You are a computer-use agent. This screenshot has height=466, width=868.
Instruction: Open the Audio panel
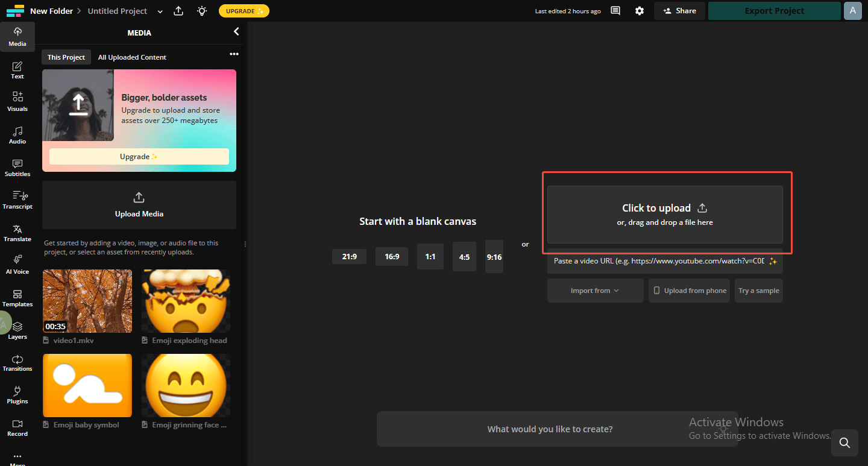tap(17, 135)
